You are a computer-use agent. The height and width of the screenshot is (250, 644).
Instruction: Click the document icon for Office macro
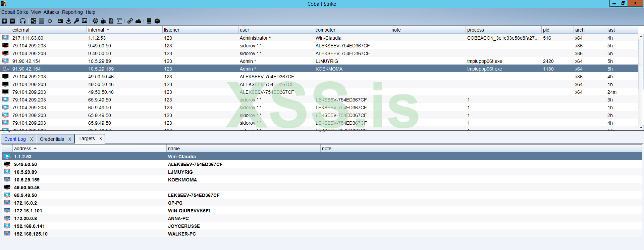pyautogui.click(x=111, y=21)
